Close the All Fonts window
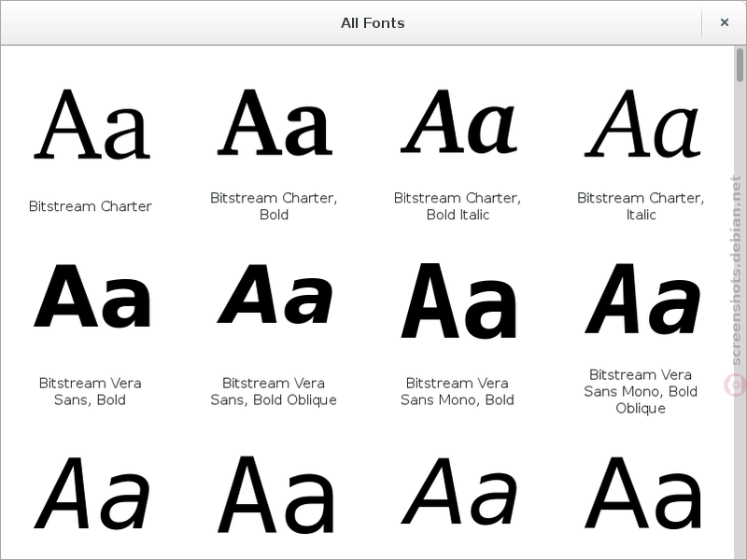 click(725, 22)
